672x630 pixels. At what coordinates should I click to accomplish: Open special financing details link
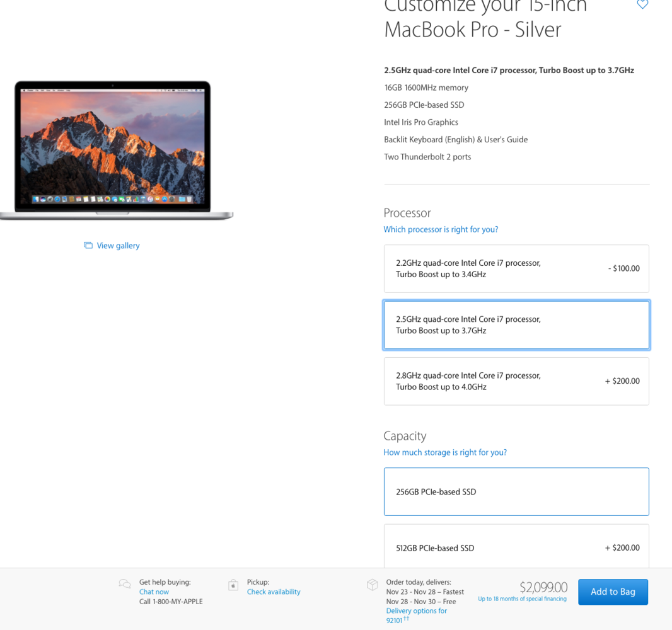[x=522, y=598]
